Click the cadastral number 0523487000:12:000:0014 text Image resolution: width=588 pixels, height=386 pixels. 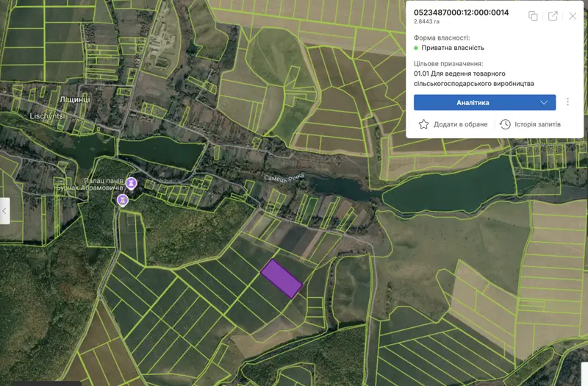tap(462, 12)
